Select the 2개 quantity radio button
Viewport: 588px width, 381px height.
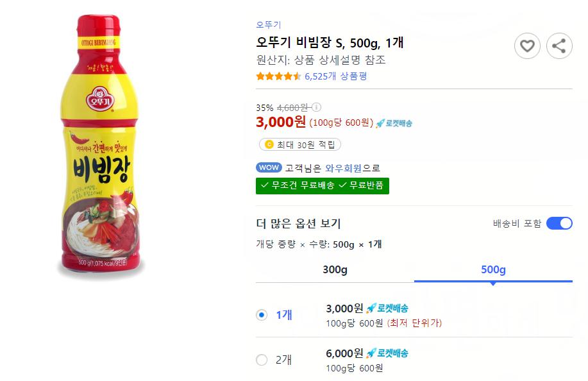[x=262, y=360]
